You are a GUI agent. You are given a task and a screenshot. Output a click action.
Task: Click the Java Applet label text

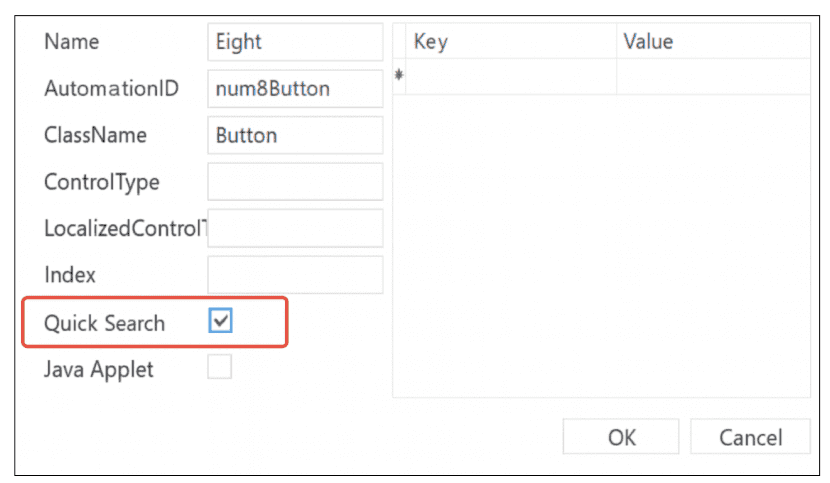coord(99,369)
